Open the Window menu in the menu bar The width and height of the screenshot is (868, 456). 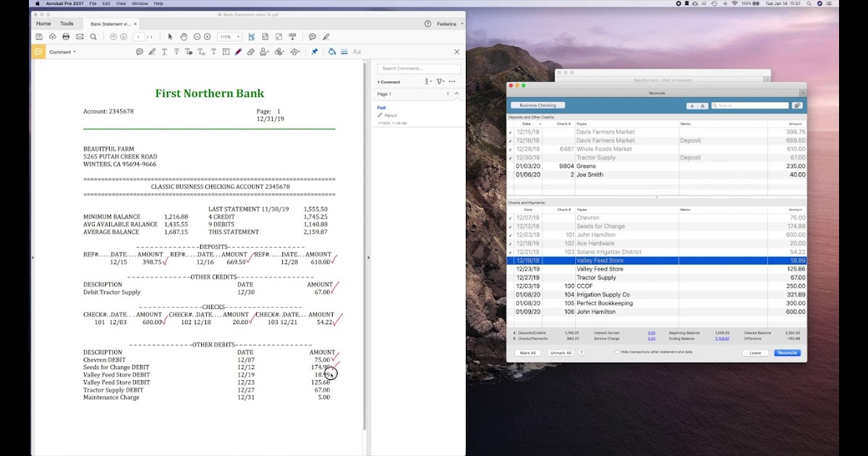(140, 4)
